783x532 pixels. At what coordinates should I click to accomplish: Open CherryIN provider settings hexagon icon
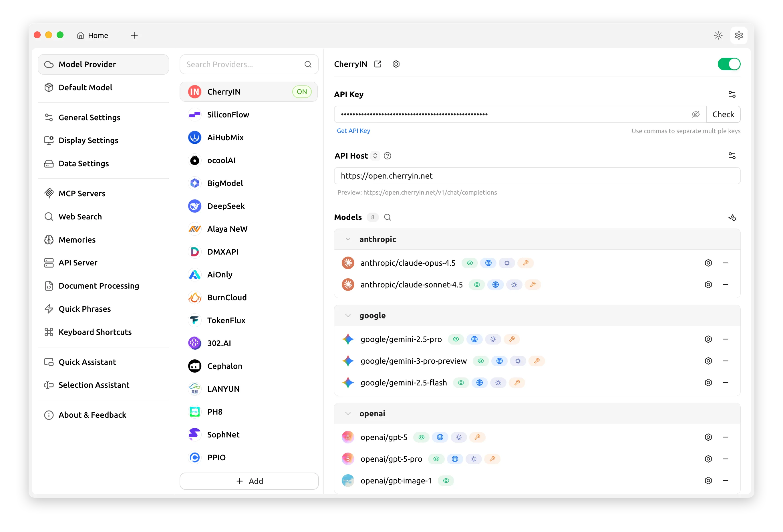(396, 64)
